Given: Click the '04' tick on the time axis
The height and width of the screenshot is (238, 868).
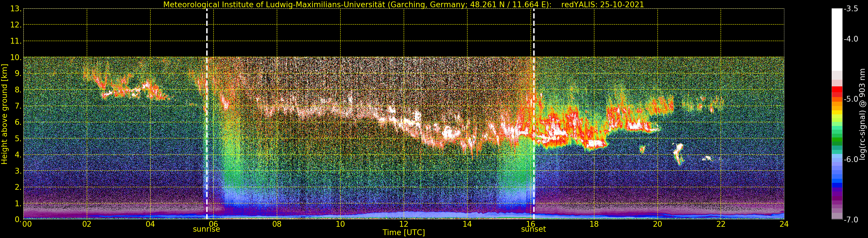Looking at the screenshot, I should [150, 224].
